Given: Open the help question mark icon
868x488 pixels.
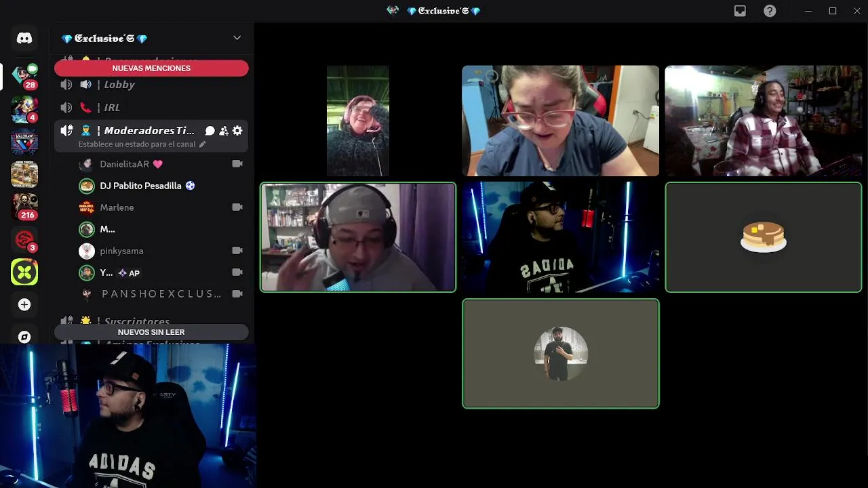Looking at the screenshot, I should pyautogui.click(x=770, y=11).
